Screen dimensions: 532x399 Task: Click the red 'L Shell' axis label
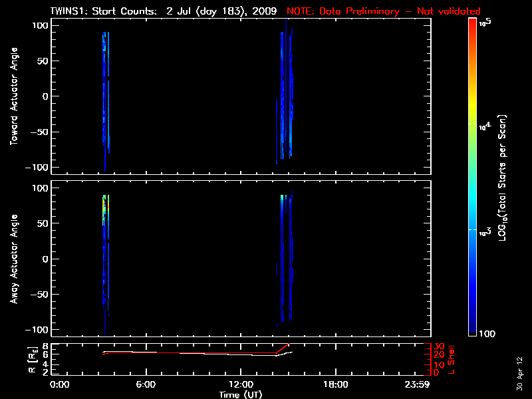point(452,358)
